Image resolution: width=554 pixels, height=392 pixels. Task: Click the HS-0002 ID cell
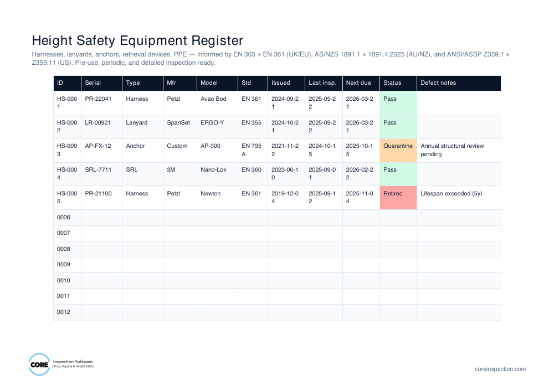(67, 126)
